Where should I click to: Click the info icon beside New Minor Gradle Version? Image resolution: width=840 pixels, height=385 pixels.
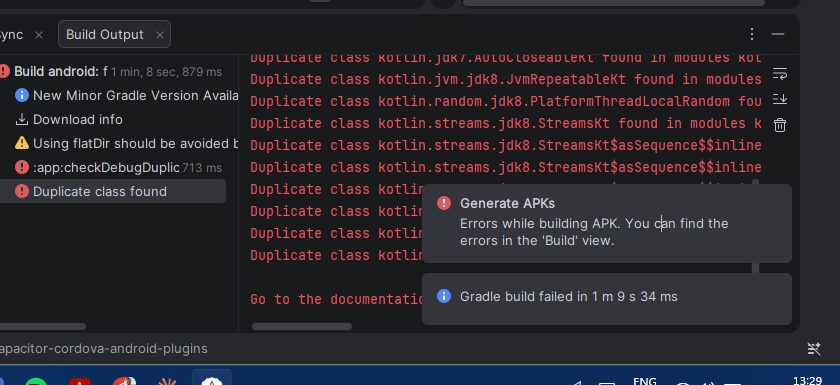coord(22,95)
